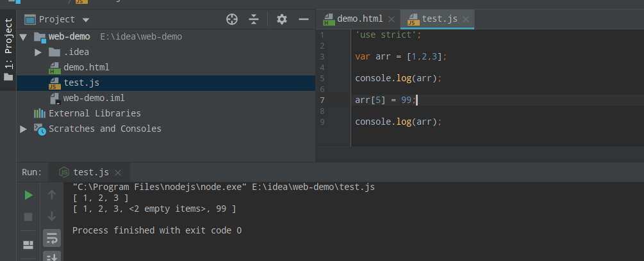Click console.log(arr) on line 9
This screenshot has width=644, height=261.
(399, 122)
